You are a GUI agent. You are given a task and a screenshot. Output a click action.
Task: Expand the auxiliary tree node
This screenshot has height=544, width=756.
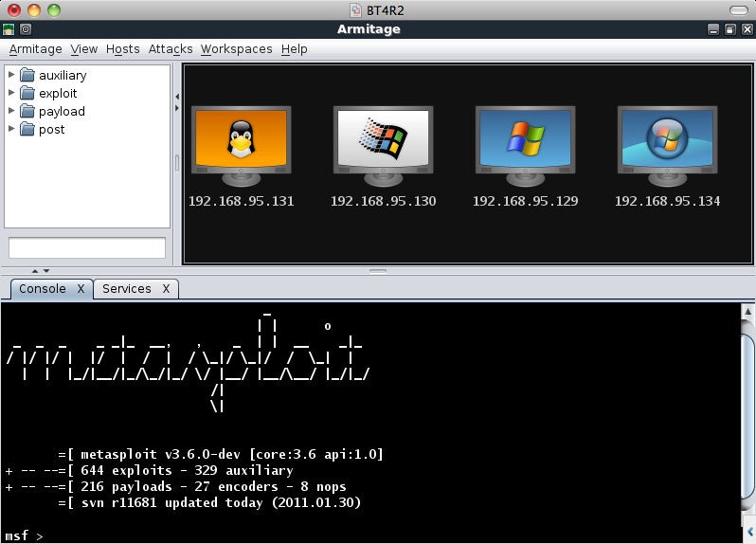tap(11, 75)
